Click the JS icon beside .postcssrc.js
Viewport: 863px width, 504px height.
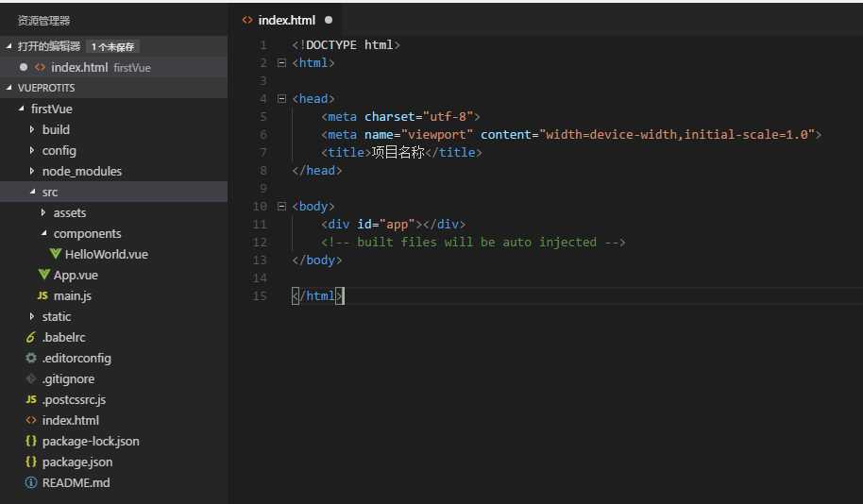31,399
